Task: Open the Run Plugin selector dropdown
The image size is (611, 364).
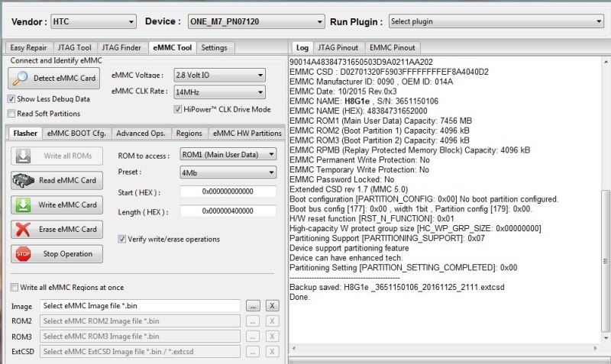Action: [496, 21]
